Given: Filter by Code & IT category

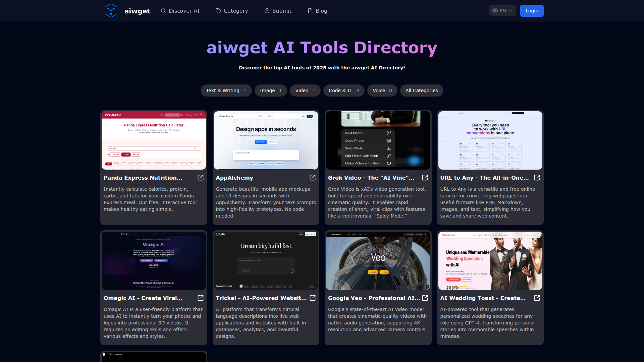Looking at the screenshot, I should point(344,90).
